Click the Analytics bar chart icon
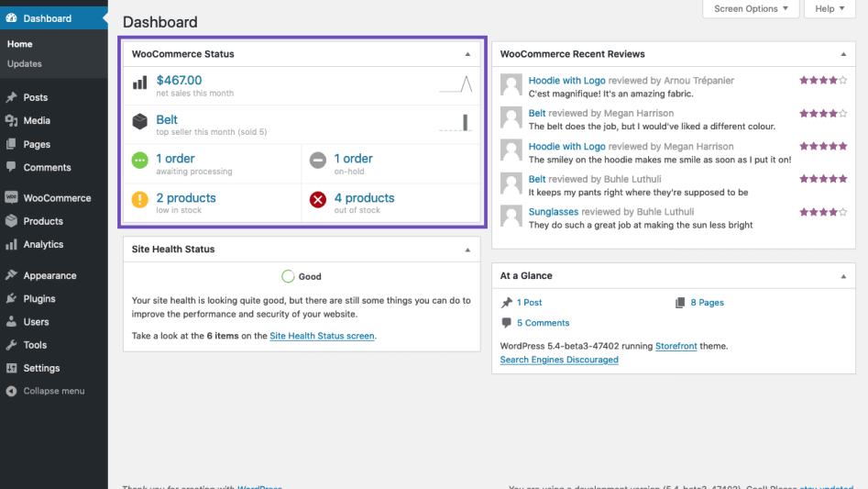 [x=11, y=244]
